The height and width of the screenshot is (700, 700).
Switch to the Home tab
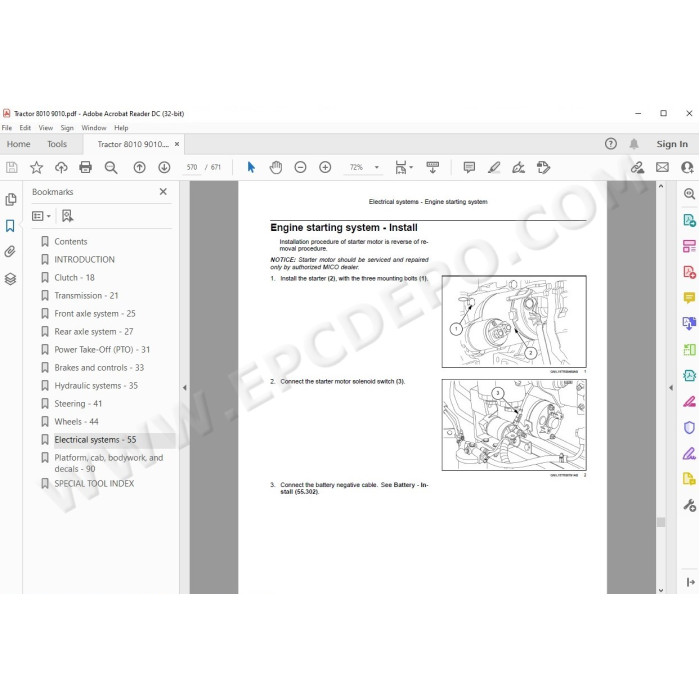[18, 144]
